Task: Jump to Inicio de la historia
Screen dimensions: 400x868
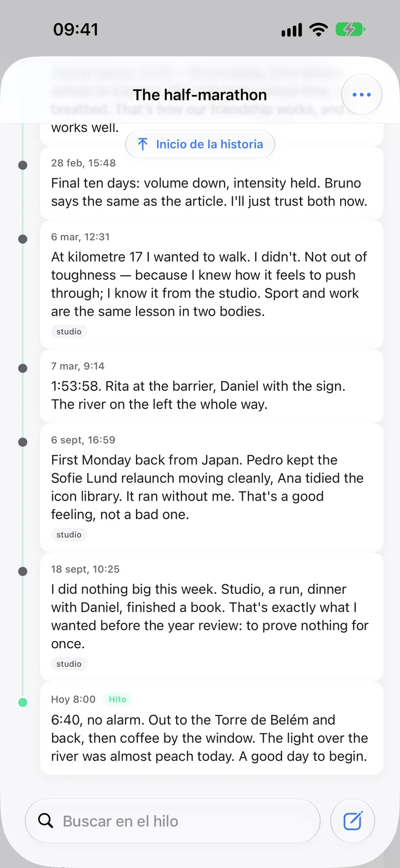Action: click(200, 144)
